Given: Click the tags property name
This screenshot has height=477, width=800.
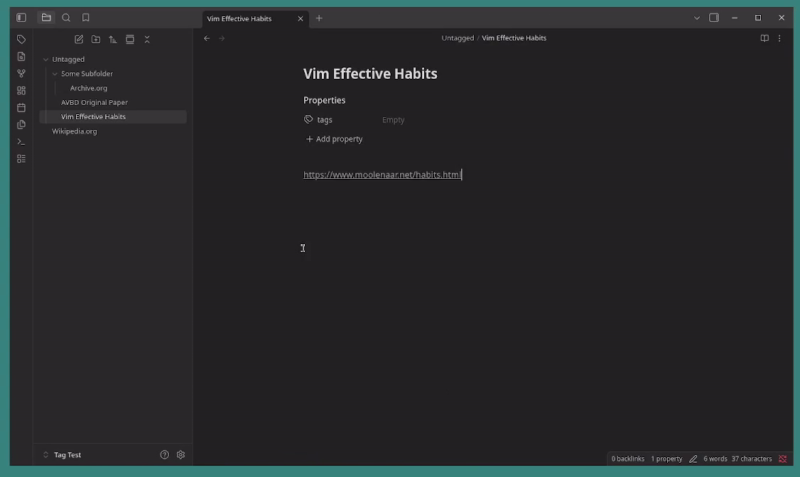Looking at the screenshot, I should click(x=324, y=120).
